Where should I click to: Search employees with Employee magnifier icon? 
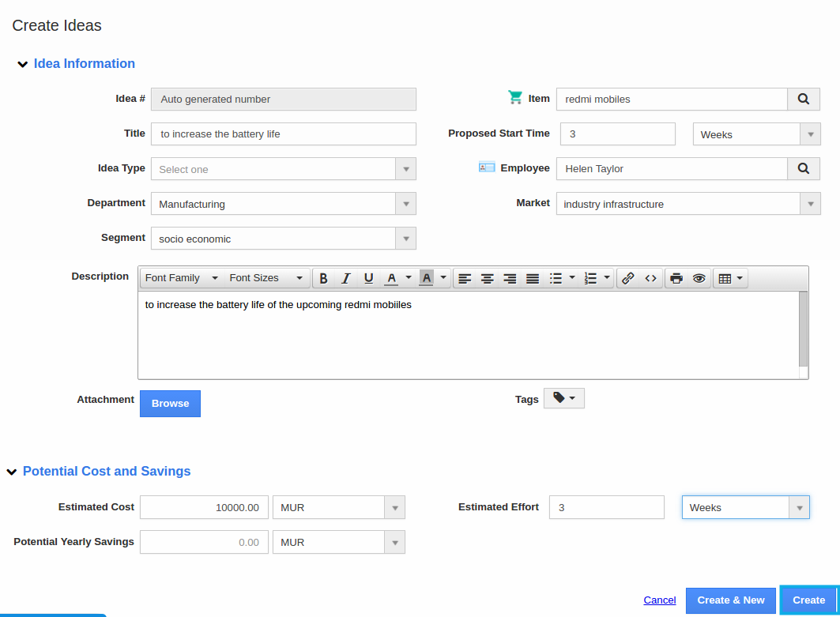[x=804, y=169]
